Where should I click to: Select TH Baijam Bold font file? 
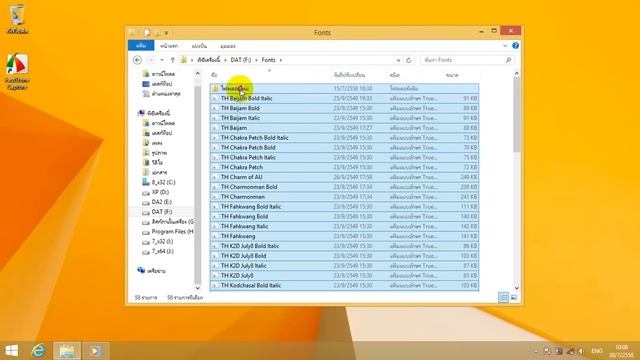(344, 108)
